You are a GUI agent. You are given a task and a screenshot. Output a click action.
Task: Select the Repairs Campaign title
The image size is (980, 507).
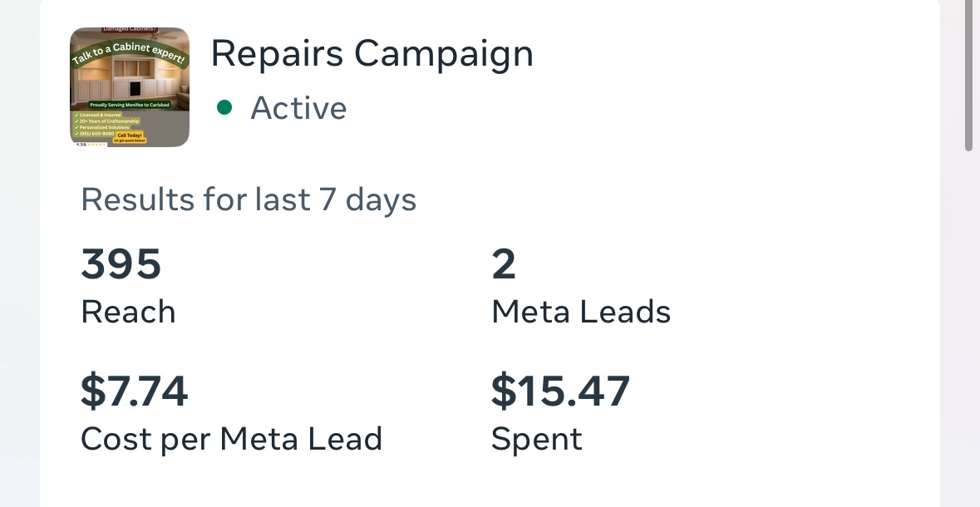(372, 54)
